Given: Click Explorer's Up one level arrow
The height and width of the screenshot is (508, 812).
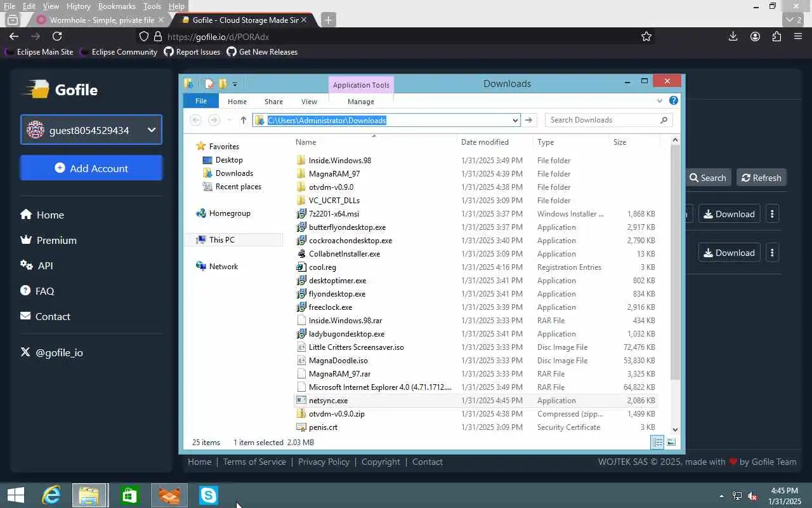Looking at the screenshot, I should [x=243, y=120].
